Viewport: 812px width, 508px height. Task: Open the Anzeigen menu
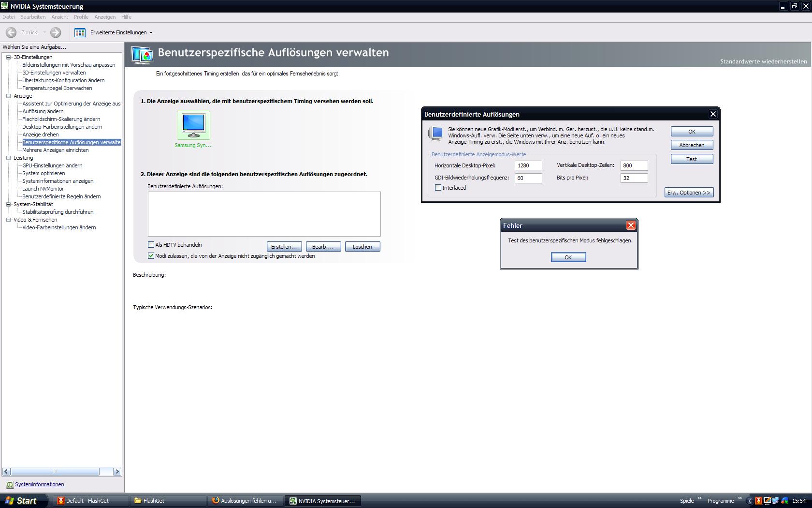pyautogui.click(x=105, y=17)
